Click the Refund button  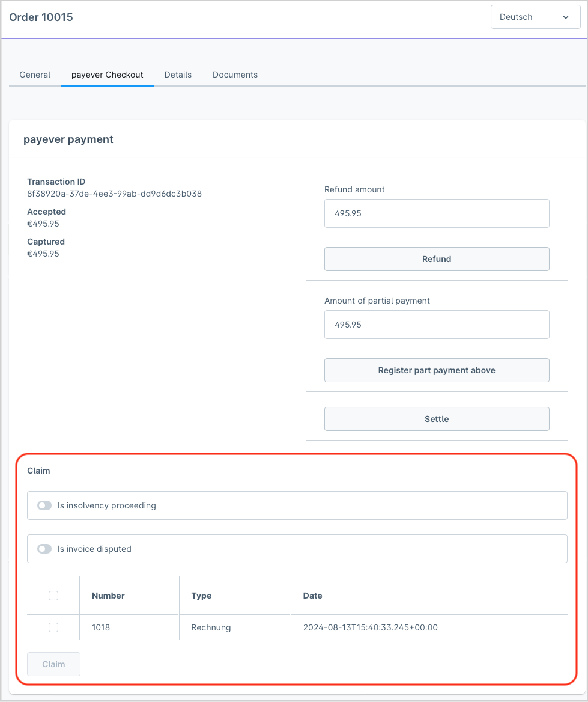coord(437,259)
